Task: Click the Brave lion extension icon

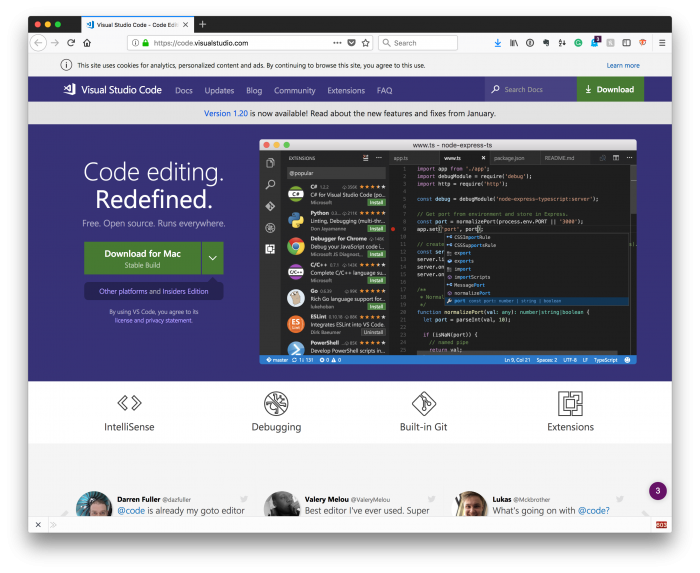Action: (642, 43)
